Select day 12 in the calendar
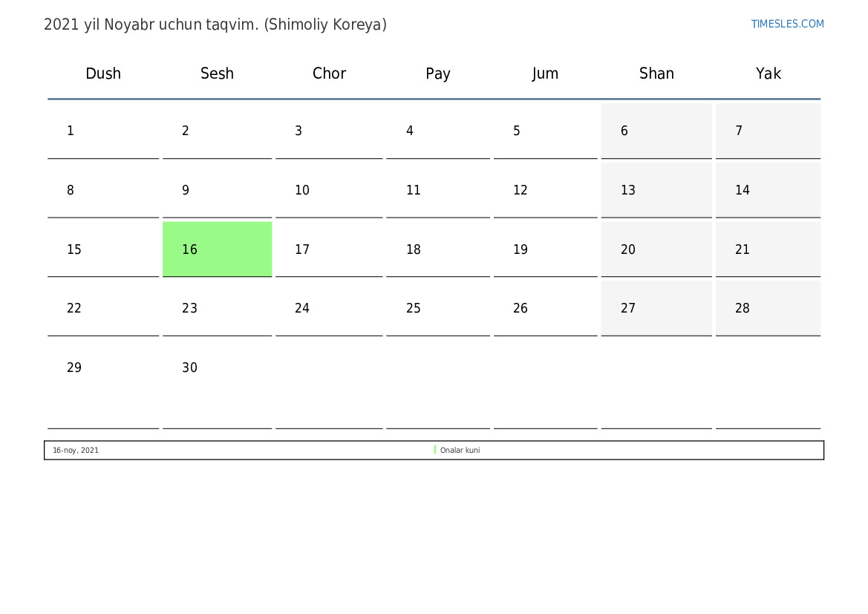 pos(545,191)
